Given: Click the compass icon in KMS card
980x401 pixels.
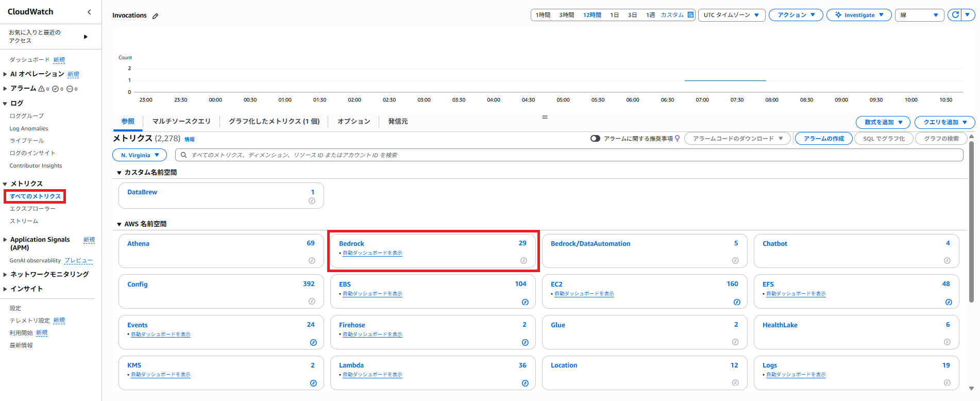Looking at the screenshot, I should point(313,383).
